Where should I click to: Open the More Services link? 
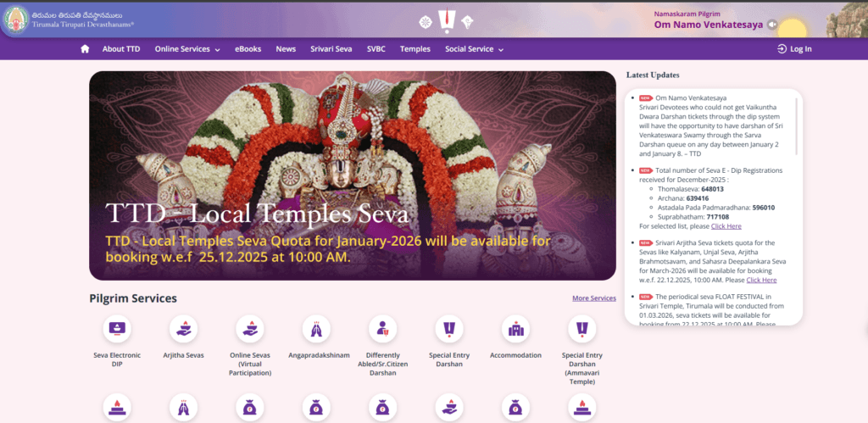click(594, 298)
